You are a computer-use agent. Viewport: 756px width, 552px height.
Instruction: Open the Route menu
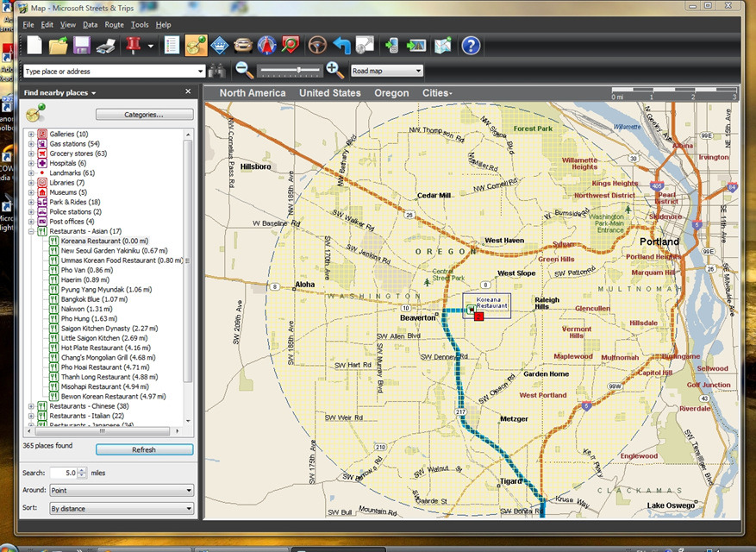click(114, 25)
